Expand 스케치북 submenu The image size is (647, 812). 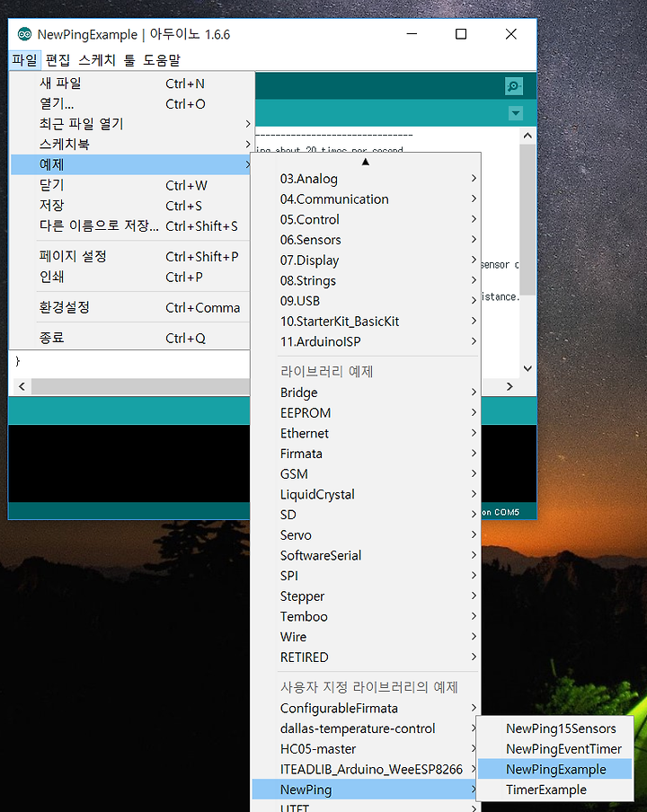tap(131, 145)
